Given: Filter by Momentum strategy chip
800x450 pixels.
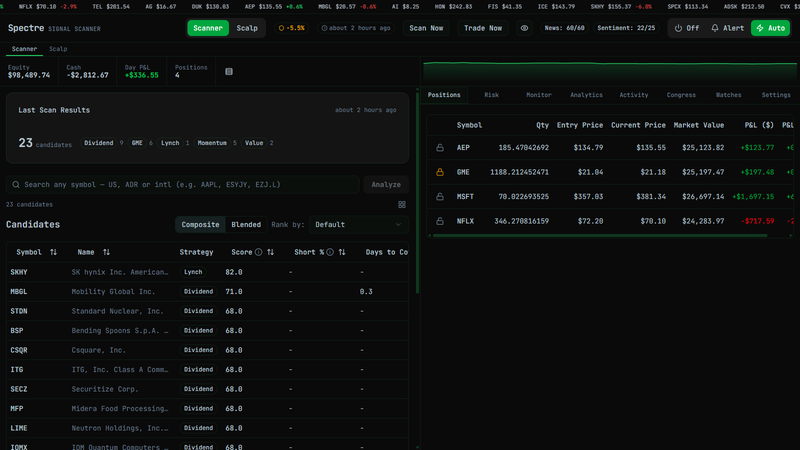Looking at the screenshot, I should pos(212,143).
